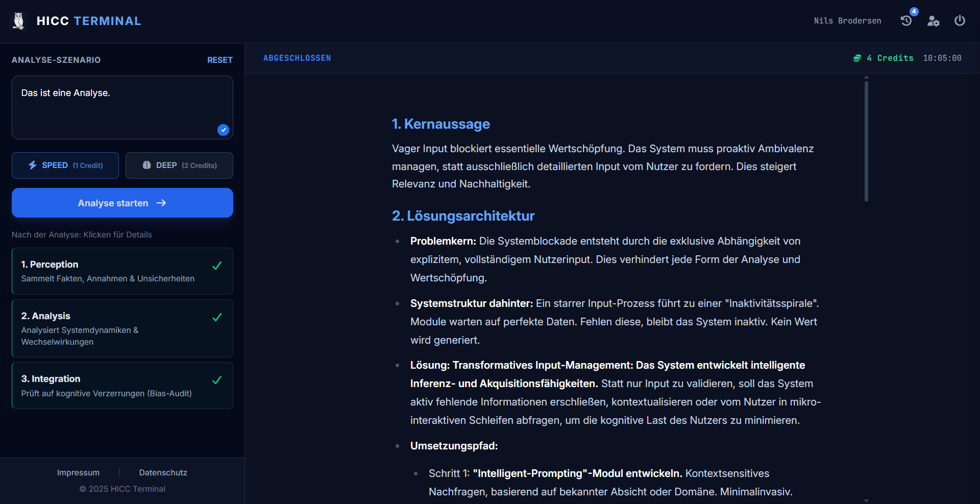Open the analysis history with 4 notifications
Image resolution: width=980 pixels, height=504 pixels.
[x=906, y=21]
